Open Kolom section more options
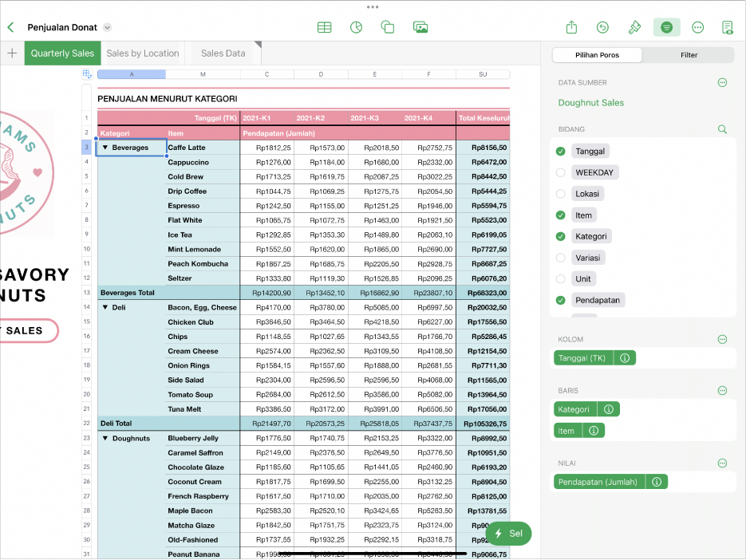This screenshot has height=560, width=746. [722, 339]
